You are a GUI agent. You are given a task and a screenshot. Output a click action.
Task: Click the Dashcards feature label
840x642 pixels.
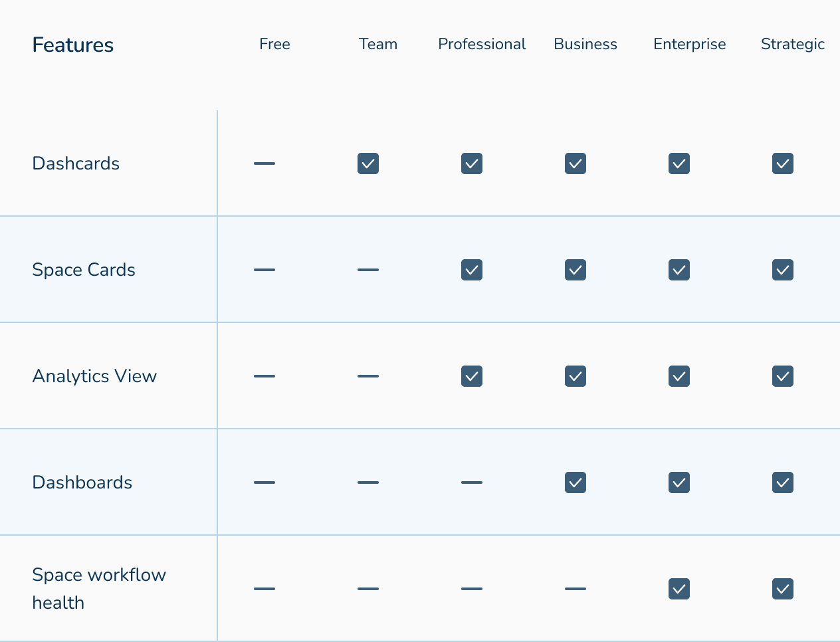click(x=76, y=163)
